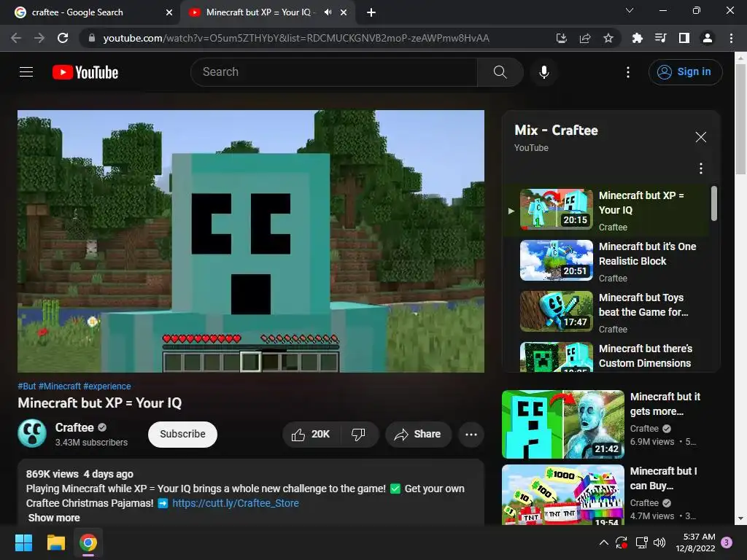747x560 pixels.
Task: Click the Sign in button
Action: click(685, 72)
